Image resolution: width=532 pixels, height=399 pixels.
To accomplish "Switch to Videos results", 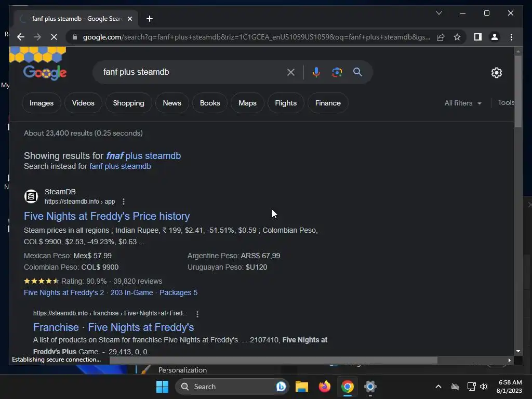I will tap(83, 103).
